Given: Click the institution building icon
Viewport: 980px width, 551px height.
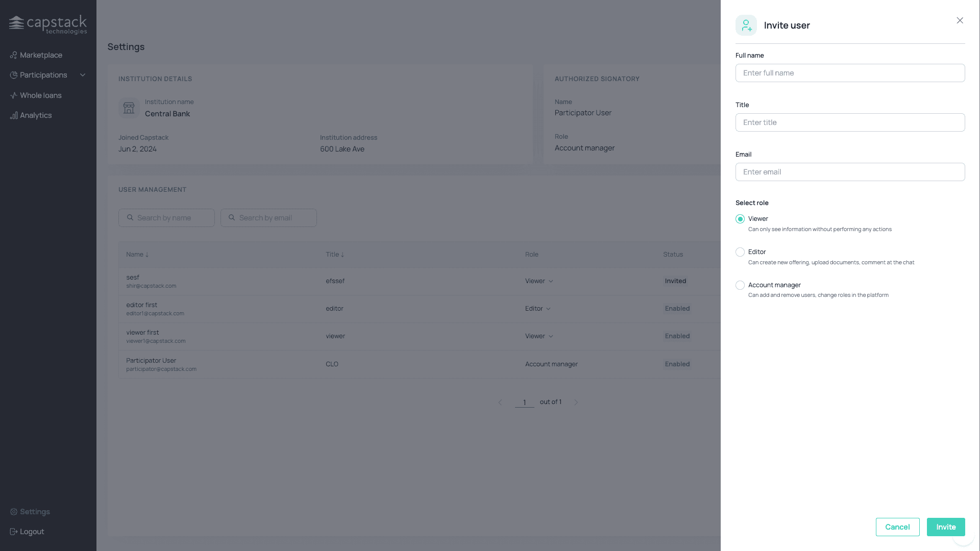Looking at the screenshot, I should point(129,108).
